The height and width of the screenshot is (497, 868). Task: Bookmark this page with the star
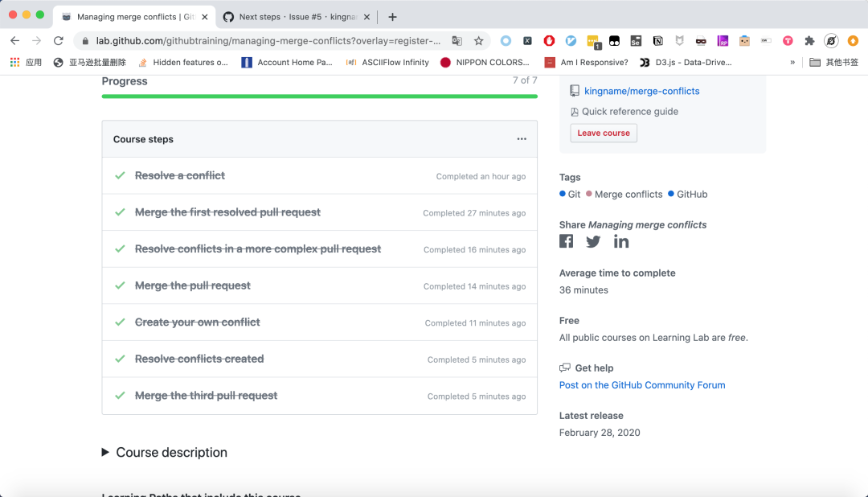(x=479, y=40)
